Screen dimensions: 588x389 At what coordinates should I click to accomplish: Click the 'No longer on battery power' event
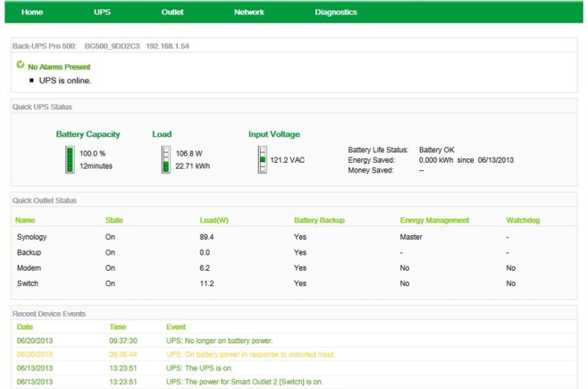[x=219, y=341]
